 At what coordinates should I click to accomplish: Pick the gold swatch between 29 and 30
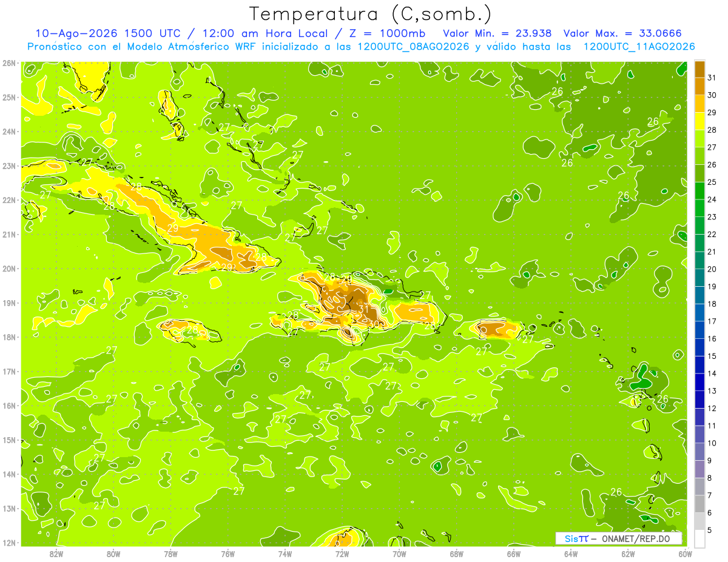(699, 104)
